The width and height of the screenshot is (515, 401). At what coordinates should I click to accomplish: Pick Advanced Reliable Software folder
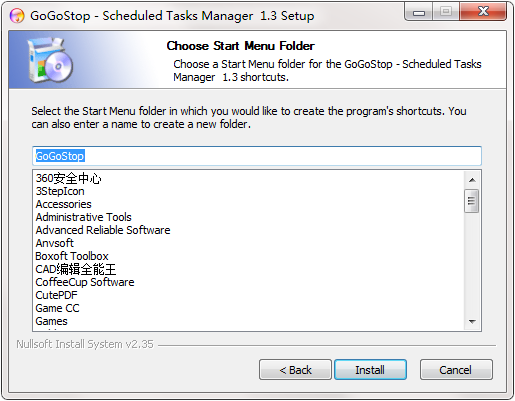coord(103,230)
